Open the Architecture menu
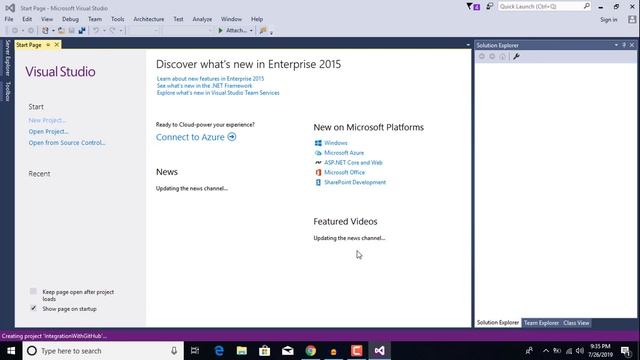This screenshot has height=360, width=640. [149, 19]
